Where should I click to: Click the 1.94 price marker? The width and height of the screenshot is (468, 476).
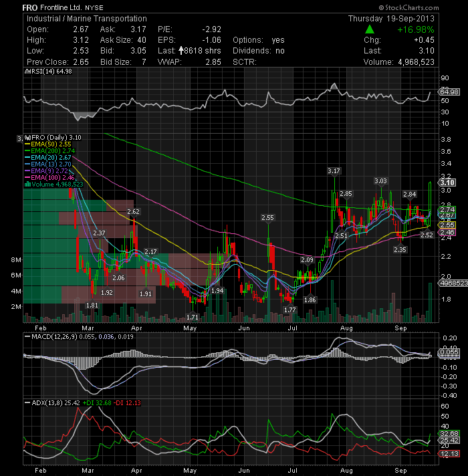pyautogui.click(x=217, y=290)
